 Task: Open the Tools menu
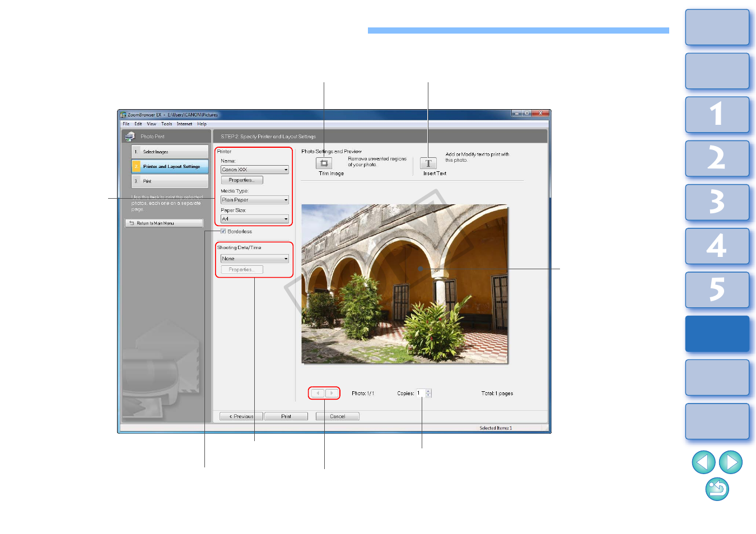166,124
